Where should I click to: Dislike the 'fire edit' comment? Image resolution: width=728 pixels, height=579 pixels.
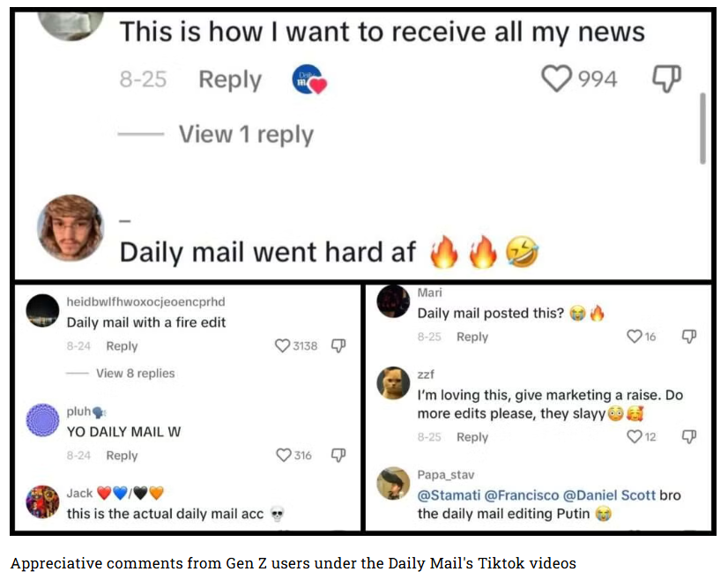(338, 346)
